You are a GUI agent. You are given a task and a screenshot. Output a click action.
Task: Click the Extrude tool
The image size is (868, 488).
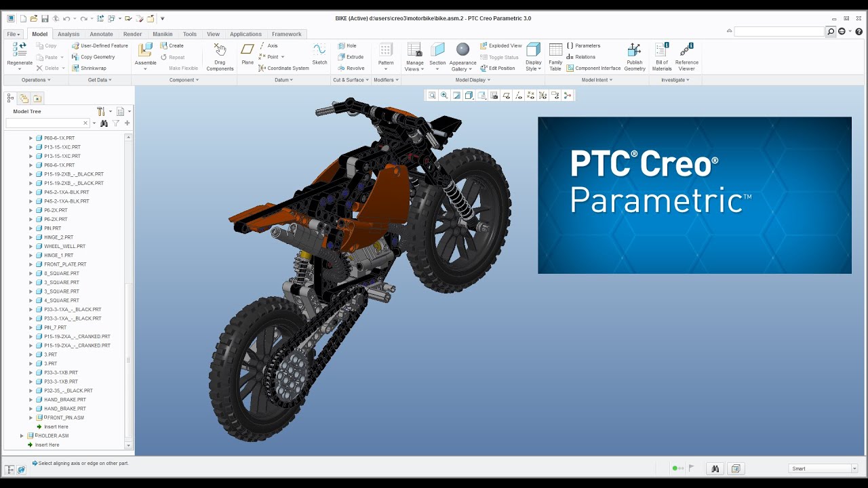pyautogui.click(x=351, y=57)
